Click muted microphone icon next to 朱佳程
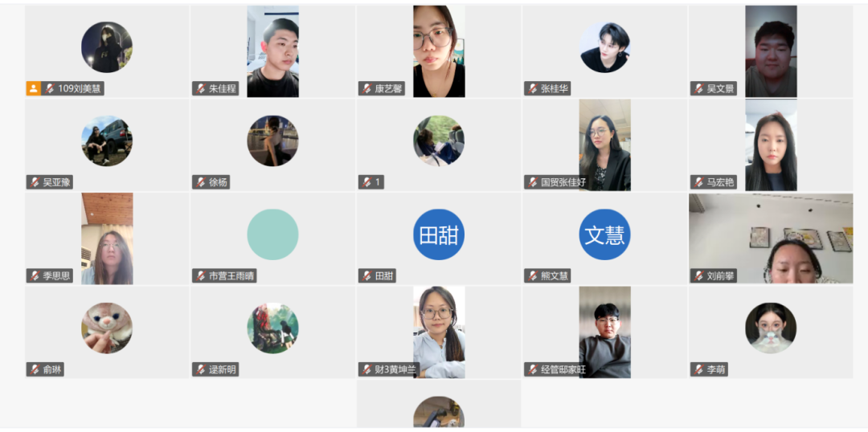The width and height of the screenshot is (868, 432). coord(200,88)
